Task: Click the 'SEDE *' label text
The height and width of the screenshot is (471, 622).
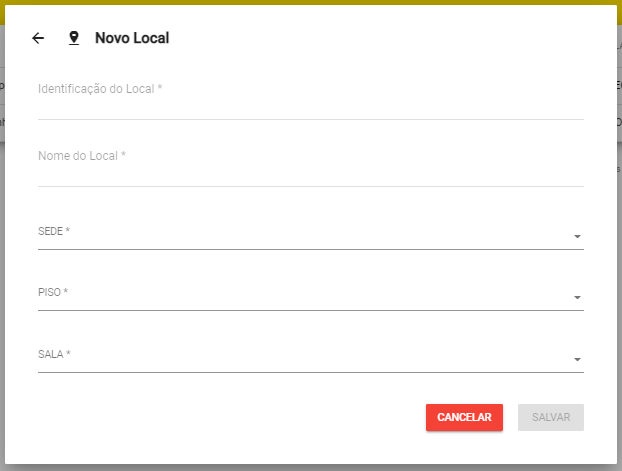Action: pos(54,231)
